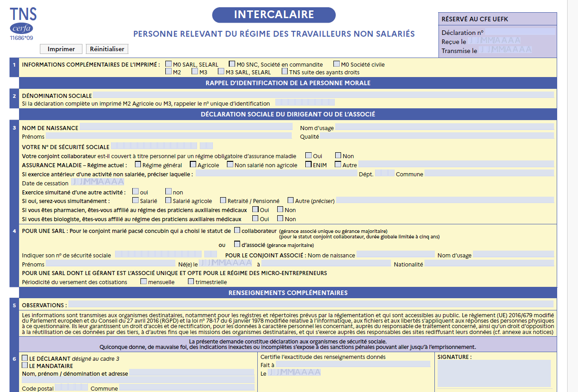Click the conjoint associé Nom de naissance field
The image size is (578, 392).
click(395, 255)
